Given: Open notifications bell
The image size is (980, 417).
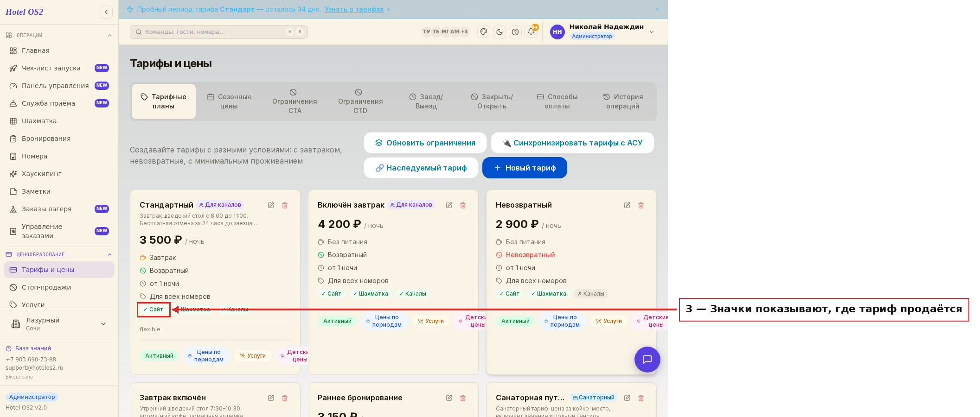Looking at the screenshot, I should pos(531,32).
